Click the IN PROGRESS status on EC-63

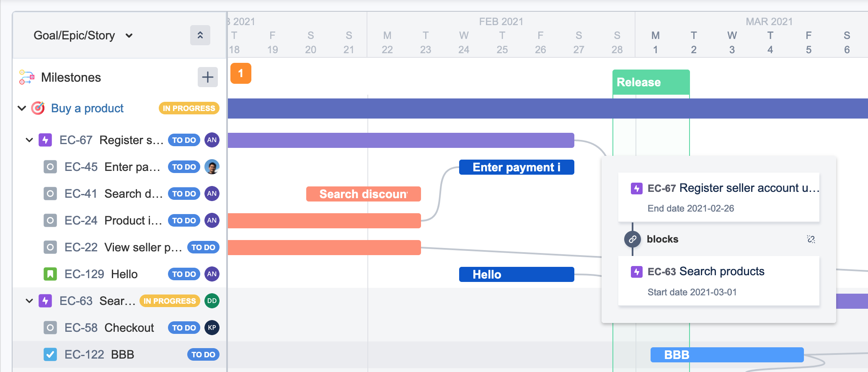click(170, 301)
